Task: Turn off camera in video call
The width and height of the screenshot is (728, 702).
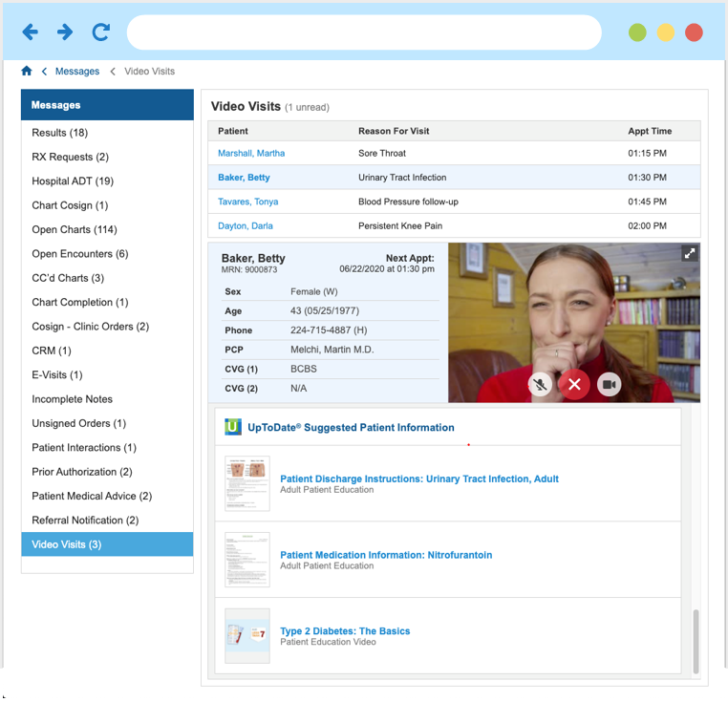Action: (x=609, y=384)
